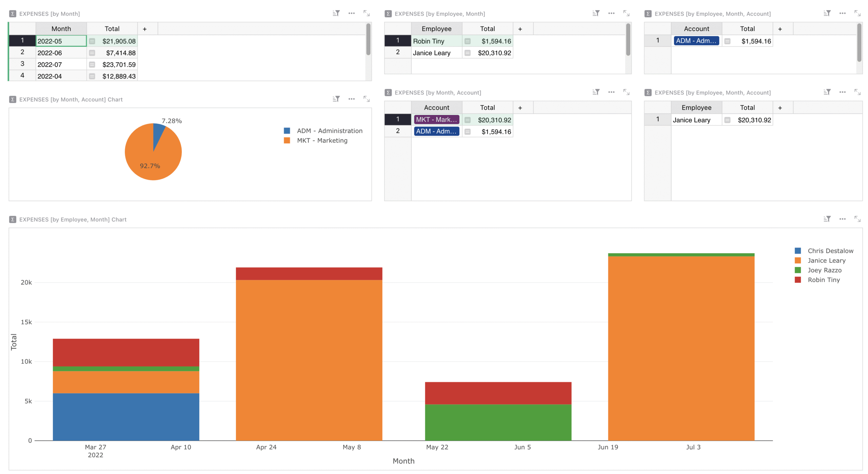Open the ellipsis menu of the pie chart panel
This screenshot has width=868, height=474.
[352, 99]
